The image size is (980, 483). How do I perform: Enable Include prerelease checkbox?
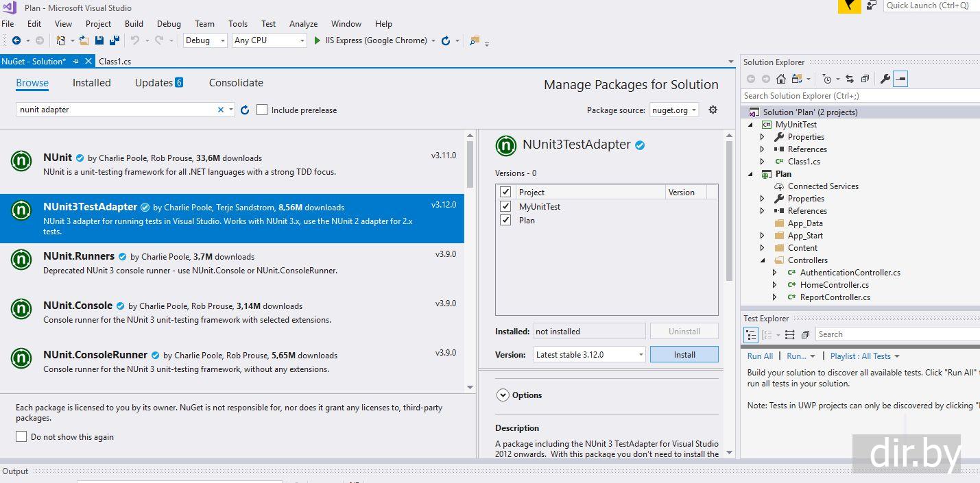tap(262, 110)
